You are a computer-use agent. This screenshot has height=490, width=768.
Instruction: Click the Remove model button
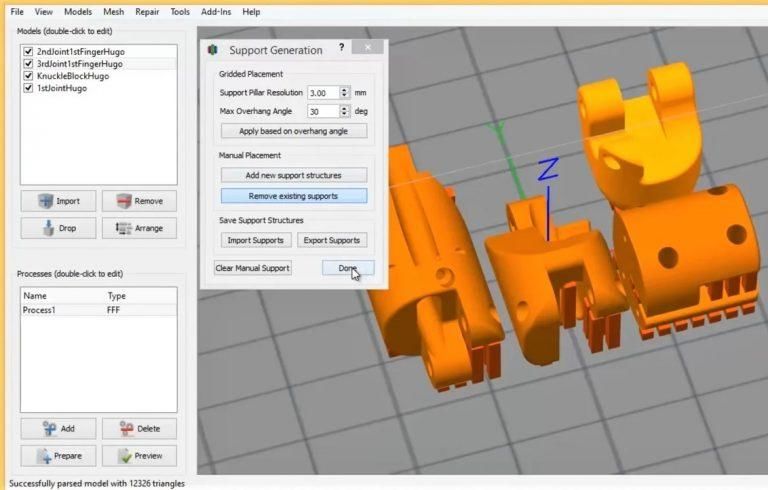click(x=139, y=201)
